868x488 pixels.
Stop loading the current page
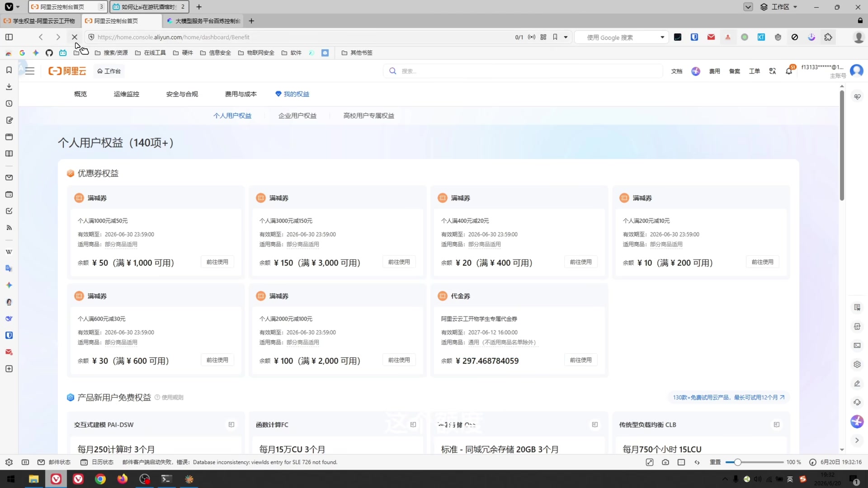(75, 37)
